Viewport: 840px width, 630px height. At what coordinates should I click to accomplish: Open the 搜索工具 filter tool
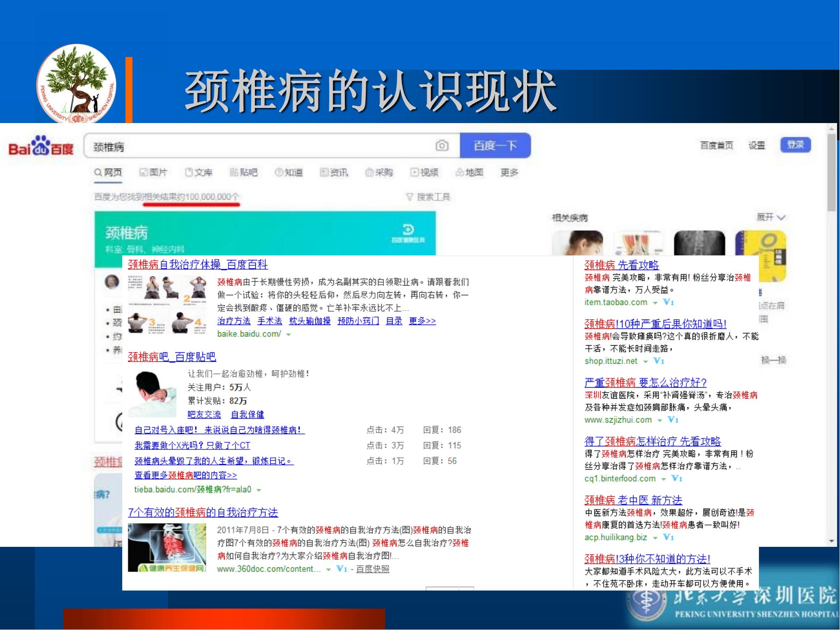click(428, 197)
